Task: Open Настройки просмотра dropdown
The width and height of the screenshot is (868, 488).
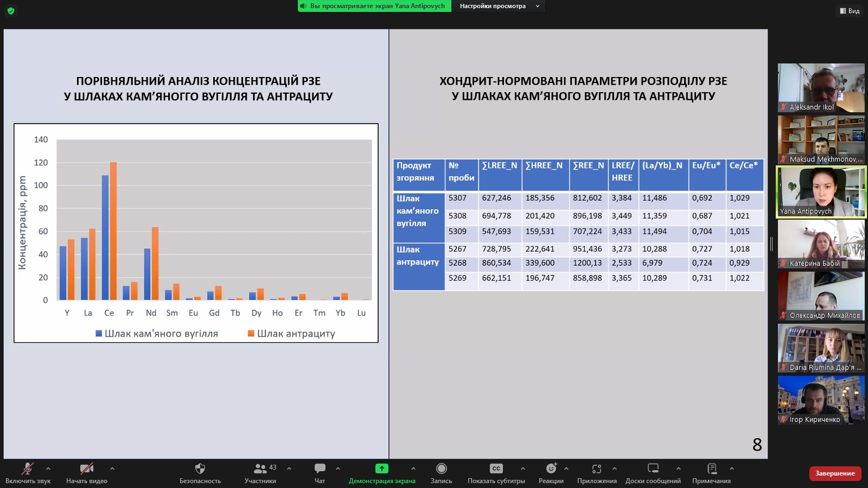Action: click(499, 6)
